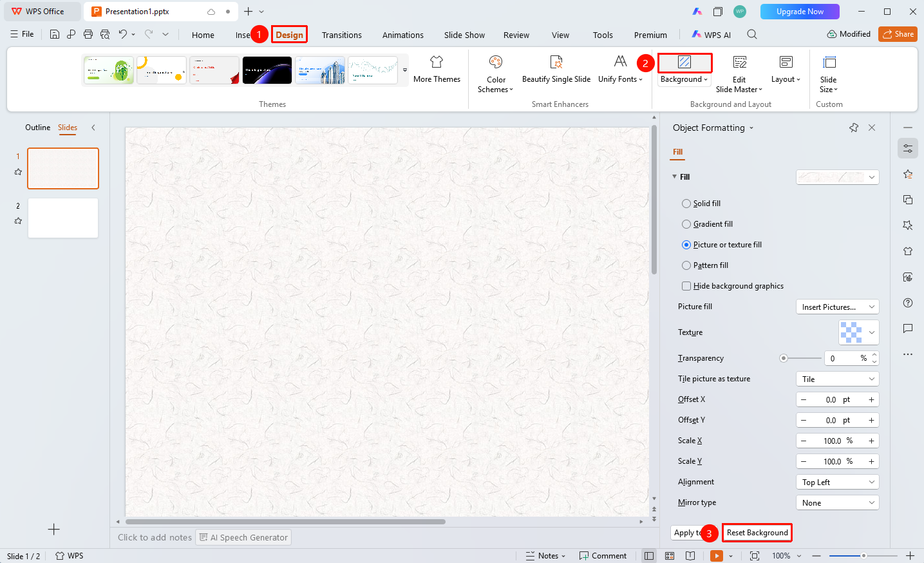Enable Hide background graphics
This screenshot has width=924, height=563.
click(686, 286)
